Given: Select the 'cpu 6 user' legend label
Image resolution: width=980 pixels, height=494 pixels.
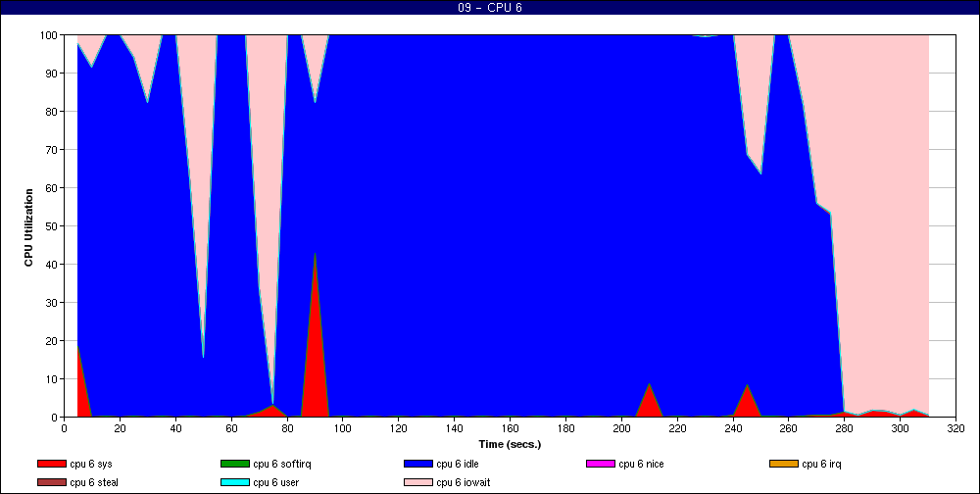Looking at the screenshot, I should click(x=275, y=483).
